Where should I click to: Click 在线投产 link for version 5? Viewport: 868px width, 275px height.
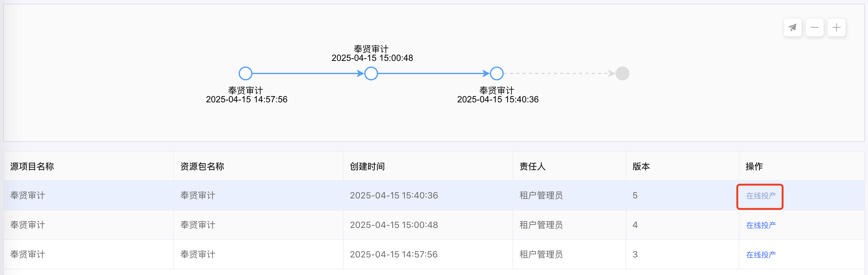click(x=761, y=196)
